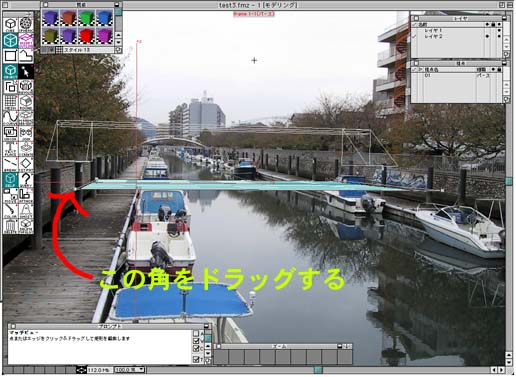Select the Color paint tool
The width and height of the screenshot is (516, 377).
click(x=11, y=211)
